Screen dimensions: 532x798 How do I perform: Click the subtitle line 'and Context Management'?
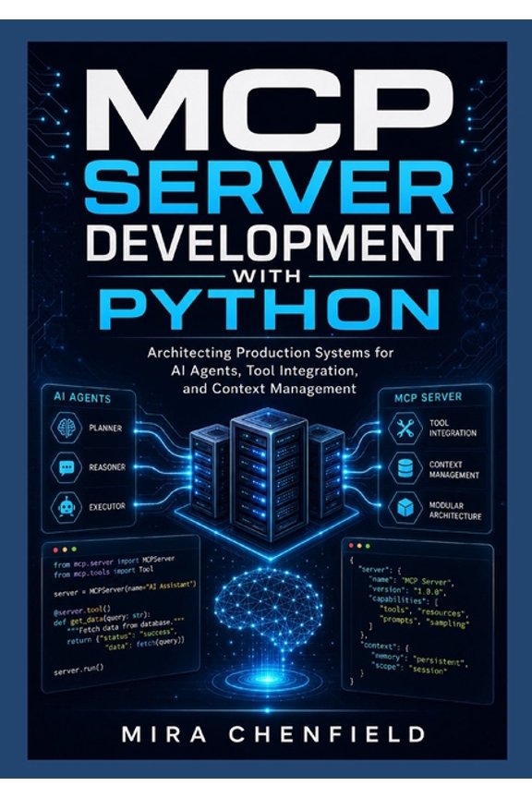pyautogui.click(x=270, y=388)
